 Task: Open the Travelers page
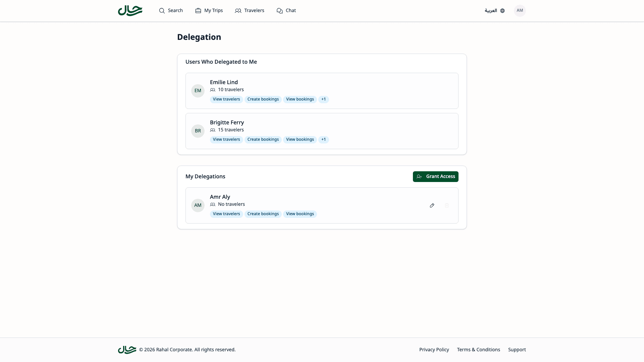pyautogui.click(x=250, y=11)
